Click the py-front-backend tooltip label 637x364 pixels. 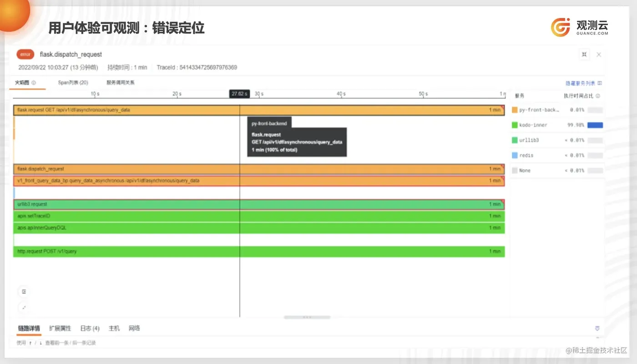coord(269,123)
